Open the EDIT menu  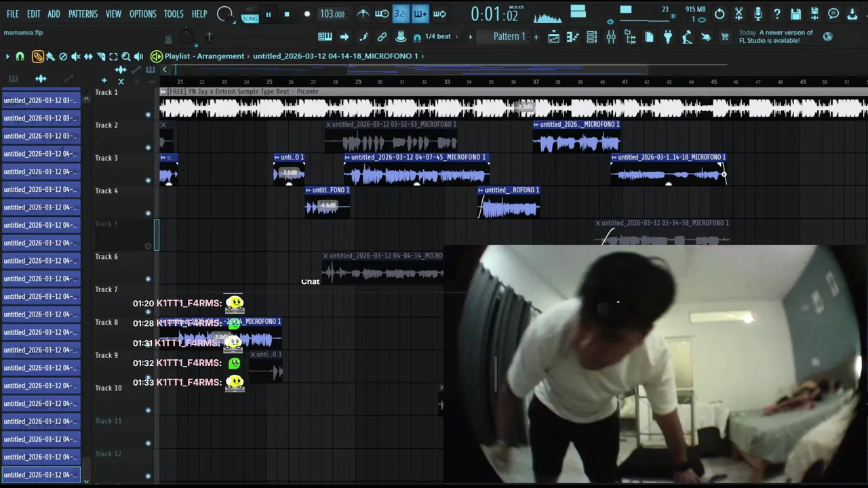[x=33, y=14]
